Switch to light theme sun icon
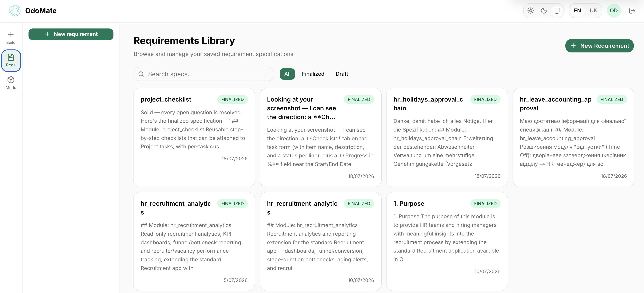 coord(531,10)
